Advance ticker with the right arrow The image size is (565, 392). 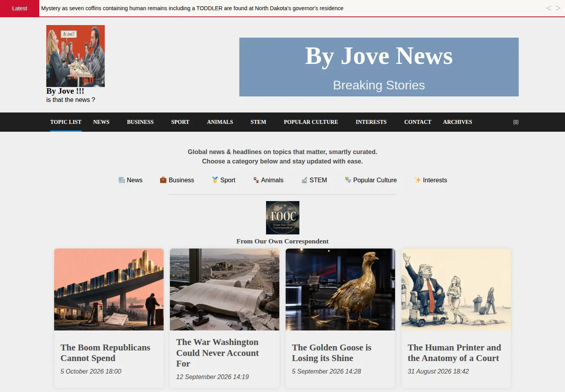(558, 8)
